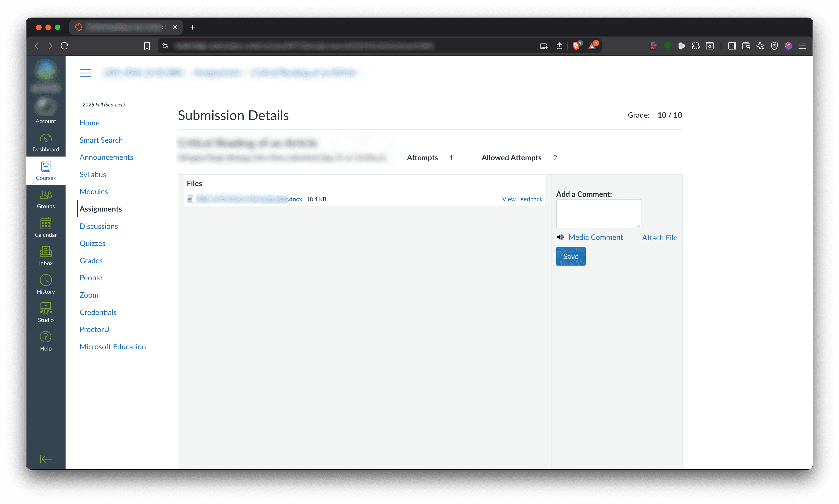This screenshot has width=839, height=504.
Task: Click the Attach File link
Action: point(659,238)
